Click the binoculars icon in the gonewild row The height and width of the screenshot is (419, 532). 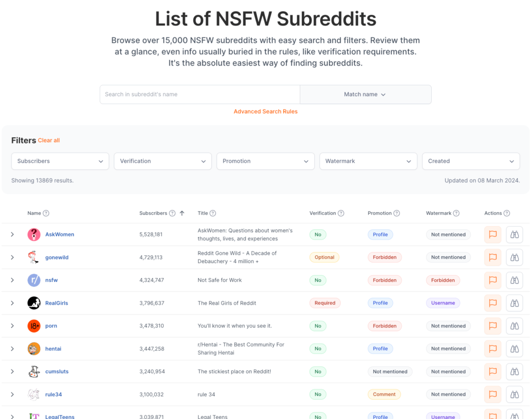pyautogui.click(x=514, y=257)
